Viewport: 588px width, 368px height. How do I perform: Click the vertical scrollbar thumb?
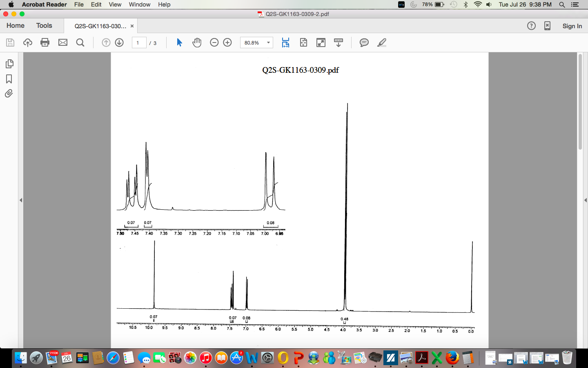580,102
